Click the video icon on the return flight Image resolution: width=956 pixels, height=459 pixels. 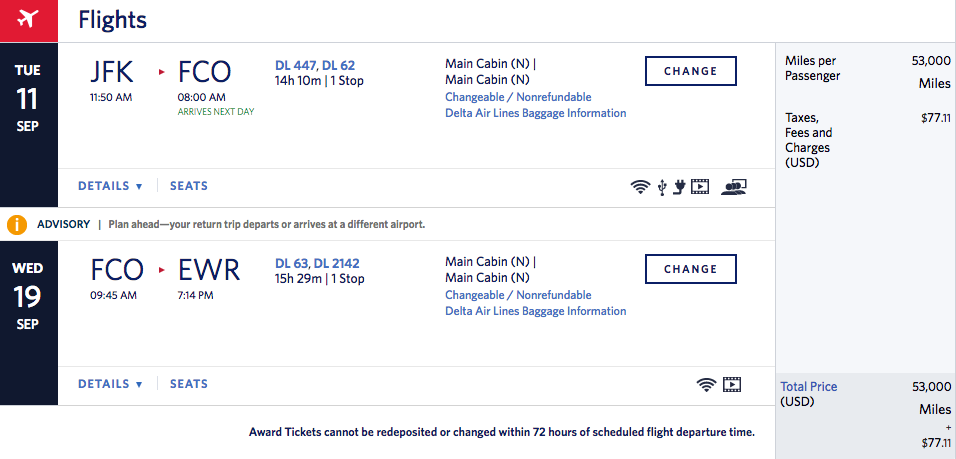[x=733, y=384]
